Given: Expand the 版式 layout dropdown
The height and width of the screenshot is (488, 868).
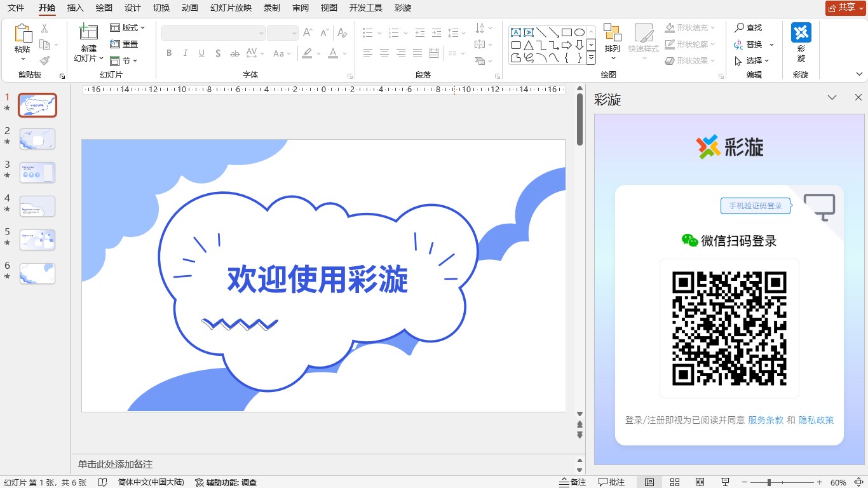Looking at the screenshot, I should [x=128, y=28].
